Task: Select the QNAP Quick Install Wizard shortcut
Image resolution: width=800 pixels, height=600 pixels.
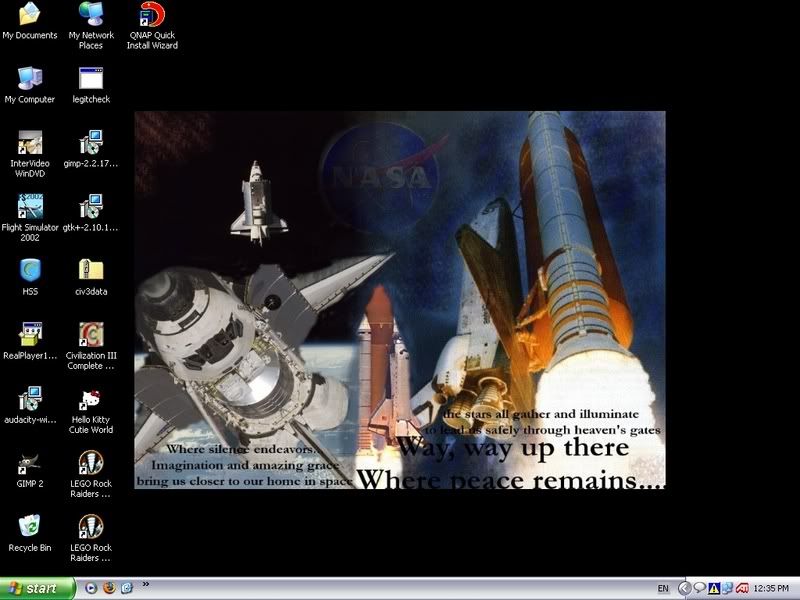Action: coord(152,26)
